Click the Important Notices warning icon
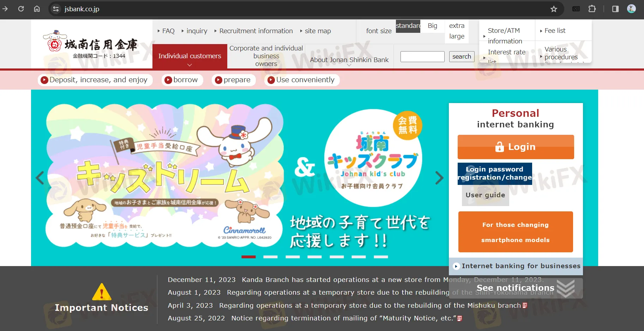 tap(102, 292)
